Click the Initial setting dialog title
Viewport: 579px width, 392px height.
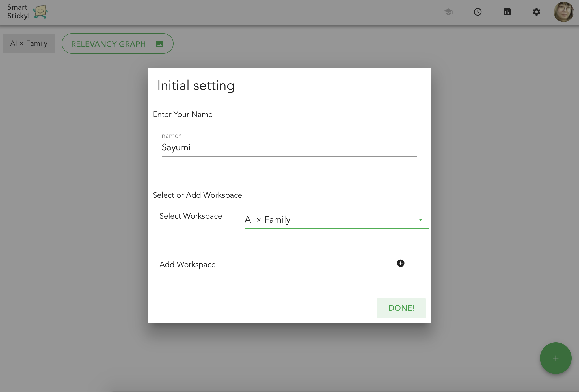tap(196, 85)
